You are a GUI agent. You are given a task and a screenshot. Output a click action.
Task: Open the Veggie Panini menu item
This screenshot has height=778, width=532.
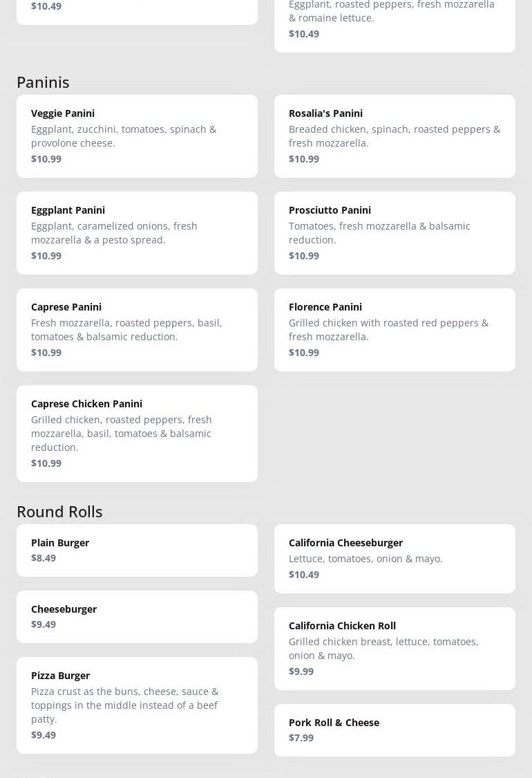coord(137,136)
